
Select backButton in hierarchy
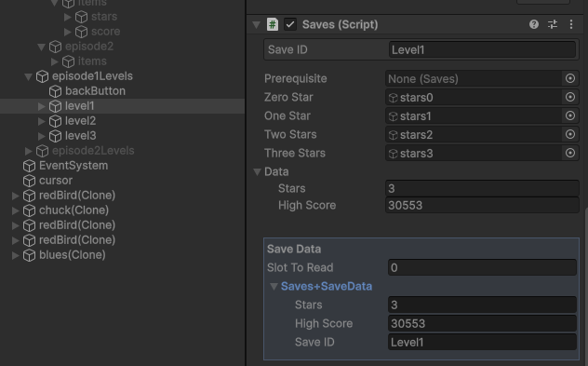tap(95, 91)
